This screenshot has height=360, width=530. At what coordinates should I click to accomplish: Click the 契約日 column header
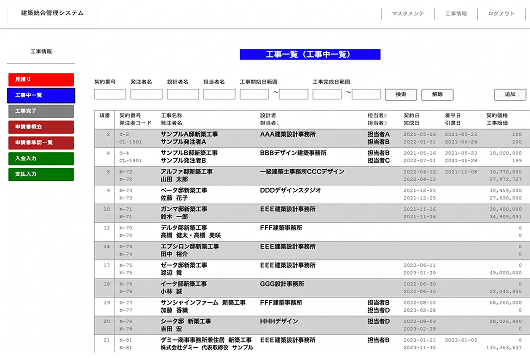(412, 116)
